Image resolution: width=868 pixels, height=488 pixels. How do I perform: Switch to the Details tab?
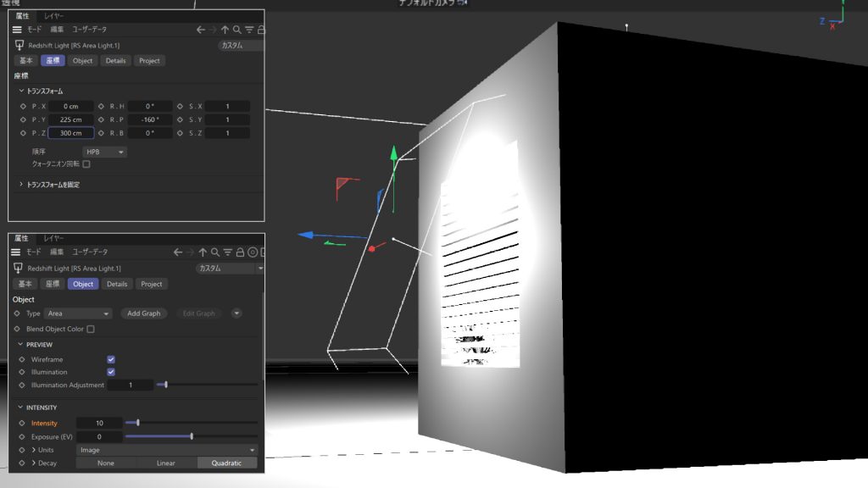click(116, 60)
